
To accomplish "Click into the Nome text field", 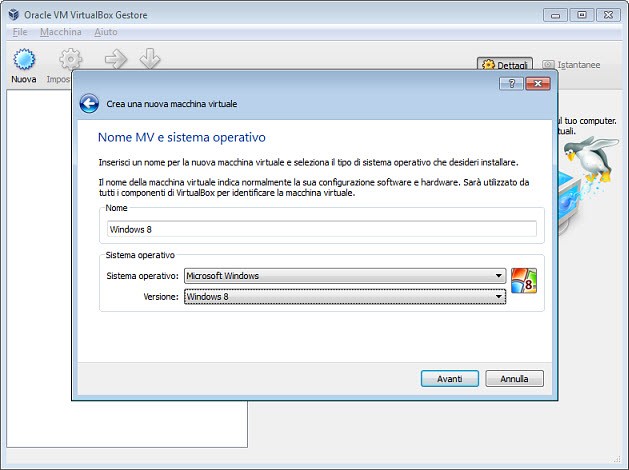I will (x=322, y=229).
